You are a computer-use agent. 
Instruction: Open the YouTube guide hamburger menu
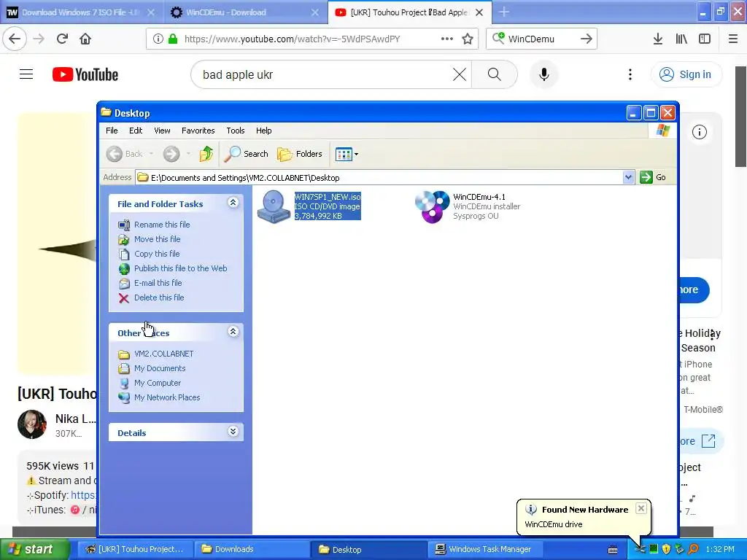click(x=26, y=74)
